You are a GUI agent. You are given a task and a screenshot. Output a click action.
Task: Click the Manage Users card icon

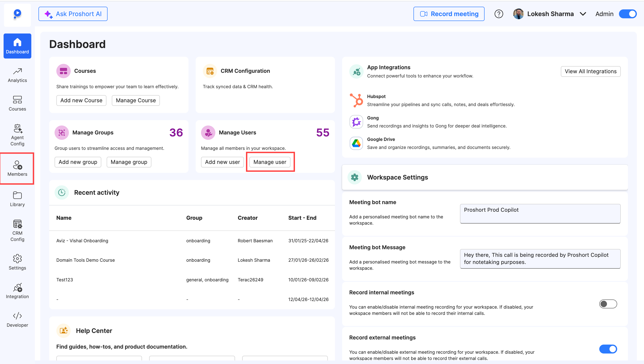208,132
